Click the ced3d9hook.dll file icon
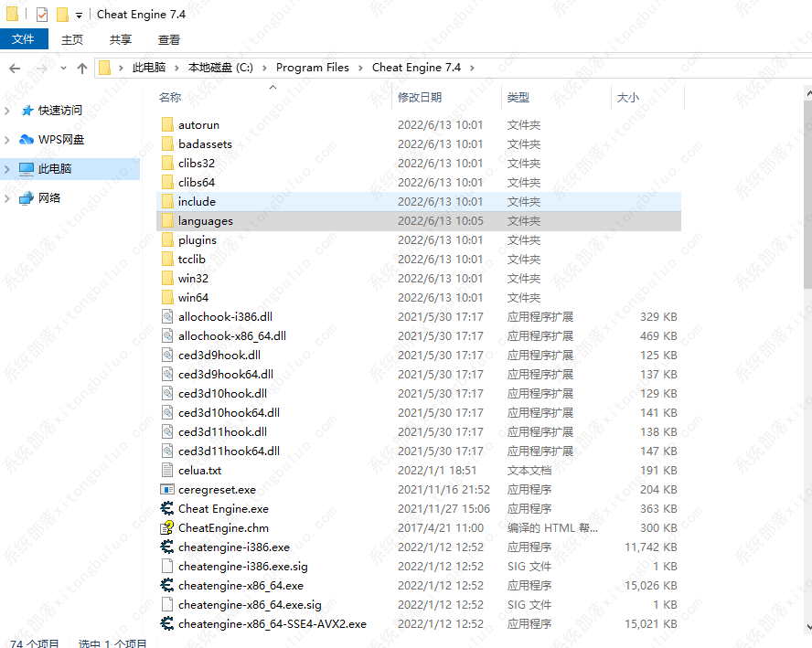Viewport: 812px width, 648px height. (x=167, y=355)
